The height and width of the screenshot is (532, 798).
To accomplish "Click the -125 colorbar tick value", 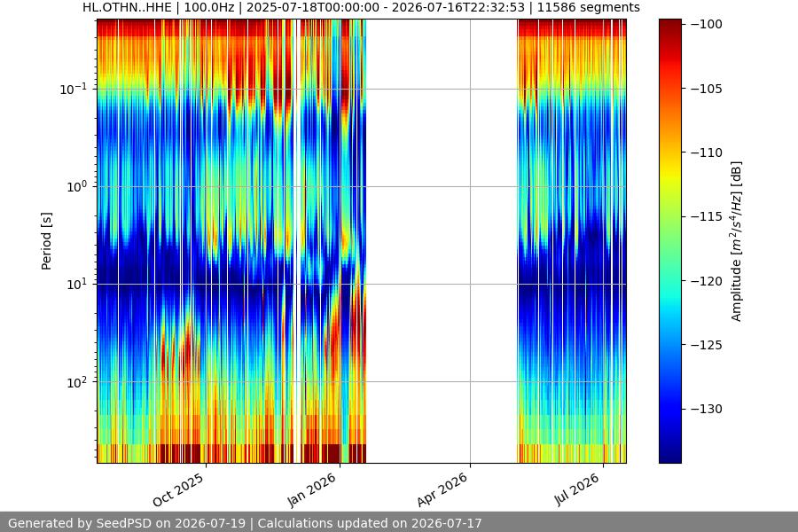I will point(707,345).
